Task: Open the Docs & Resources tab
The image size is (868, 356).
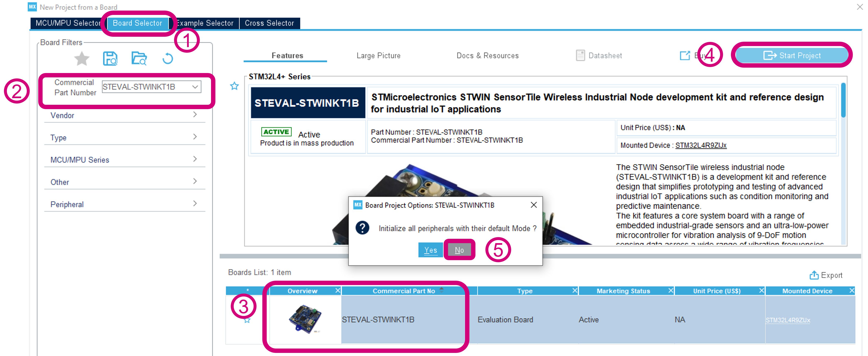Action: click(487, 56)
